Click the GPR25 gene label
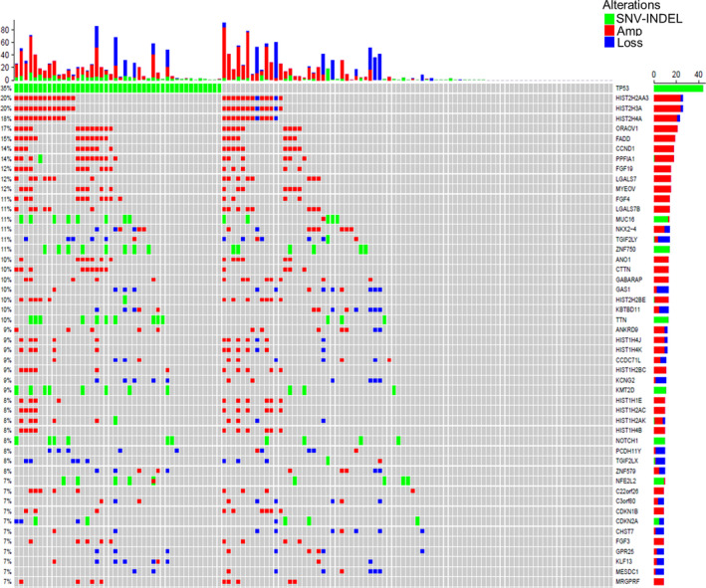The width and height of the screenshot is (706, 588). tap(625, 551)
